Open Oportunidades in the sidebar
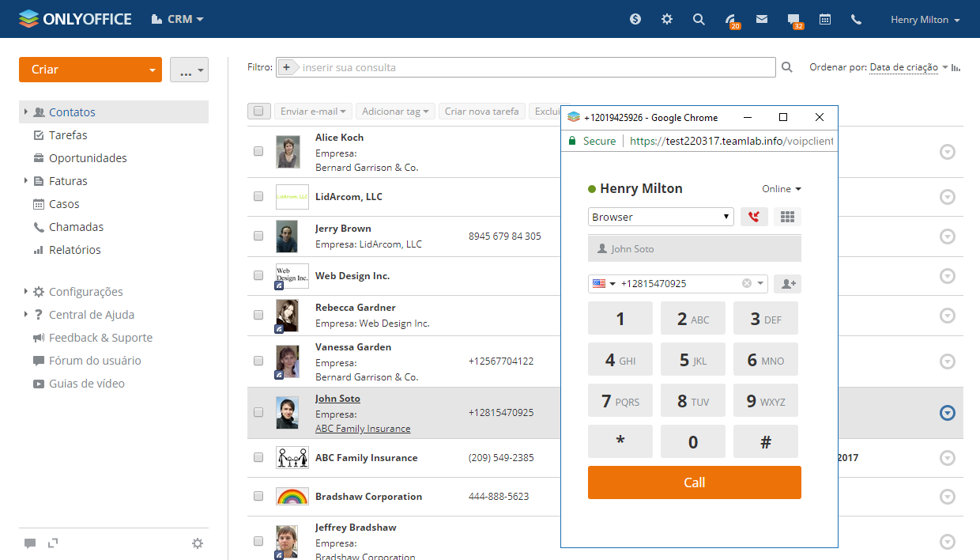This screenshot has width=980, height=560. point(88,158)
